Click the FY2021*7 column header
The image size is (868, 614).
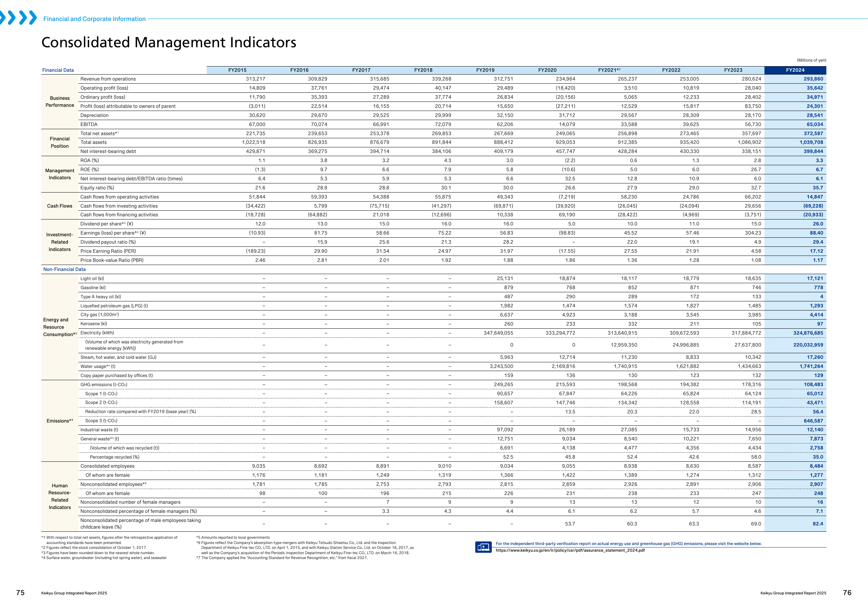tap(609, 70)
